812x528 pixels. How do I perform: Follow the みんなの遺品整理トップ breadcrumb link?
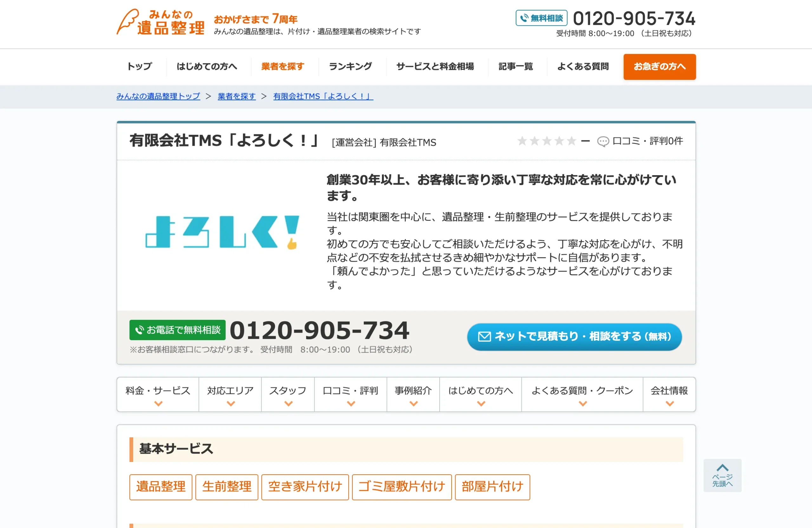pyautogui.click(x=158, y=96)
